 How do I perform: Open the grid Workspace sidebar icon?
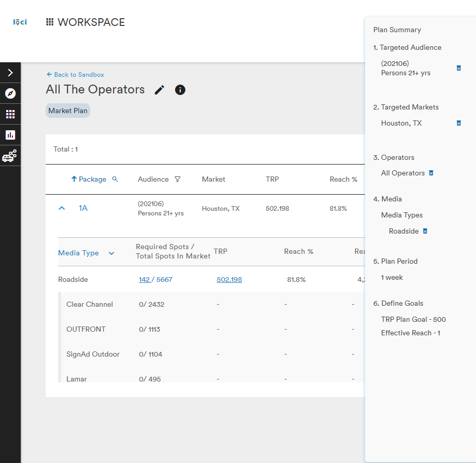pyautogui.click(x=10, y=114)
